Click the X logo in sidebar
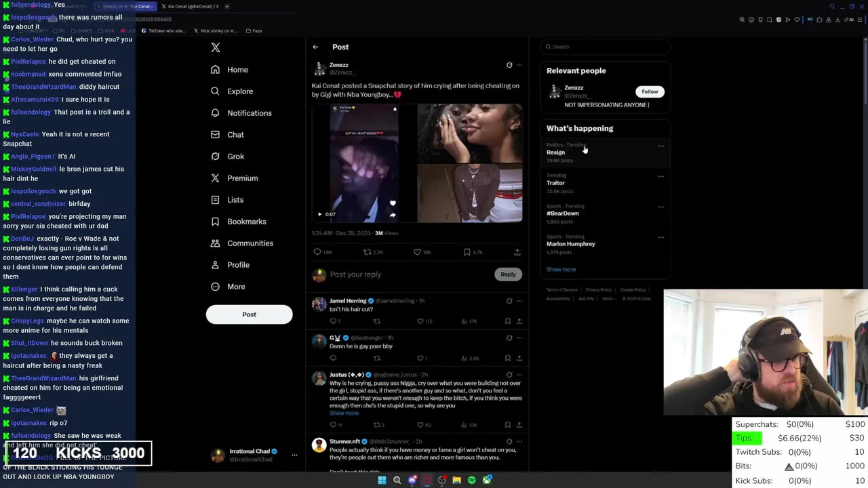868x488 pixels. (x=216, y=47)
